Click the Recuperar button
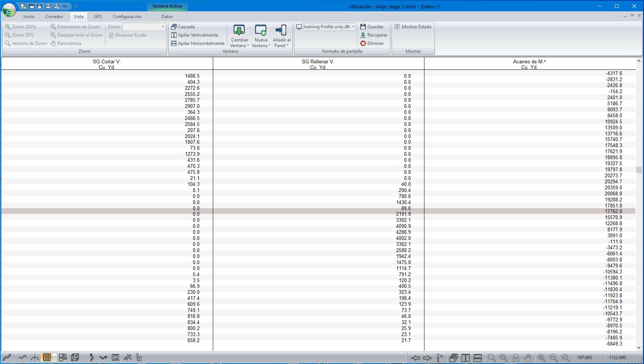The image size is (644, 364). (x=373, y=35)
